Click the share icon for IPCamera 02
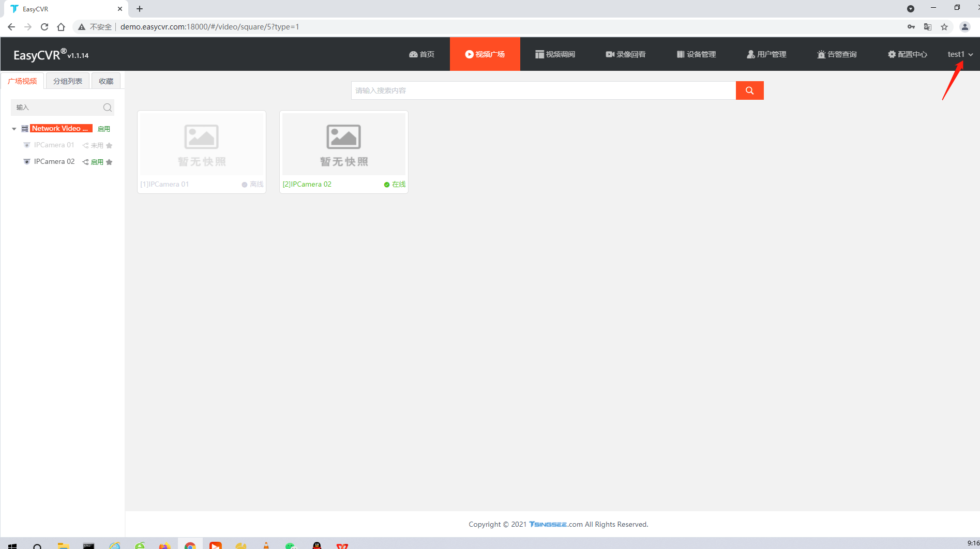The height and width of the screenshot is (549, 980). coord(85,162)
